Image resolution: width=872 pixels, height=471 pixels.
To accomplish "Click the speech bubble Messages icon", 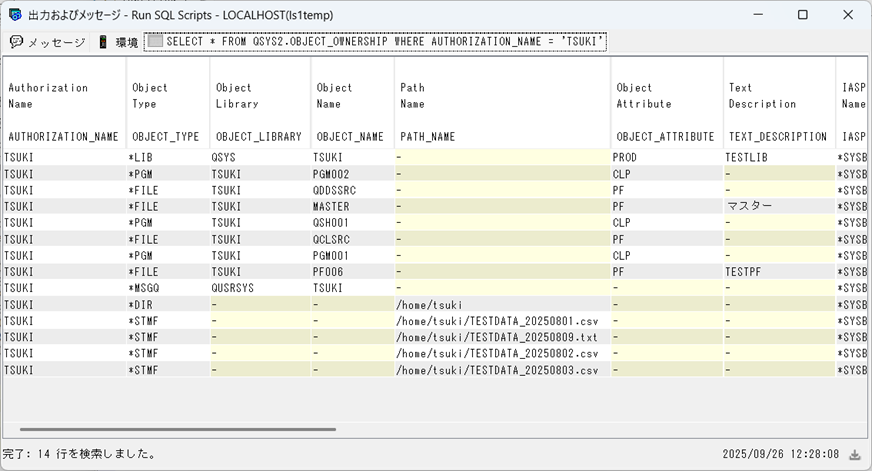I will 17,42.
